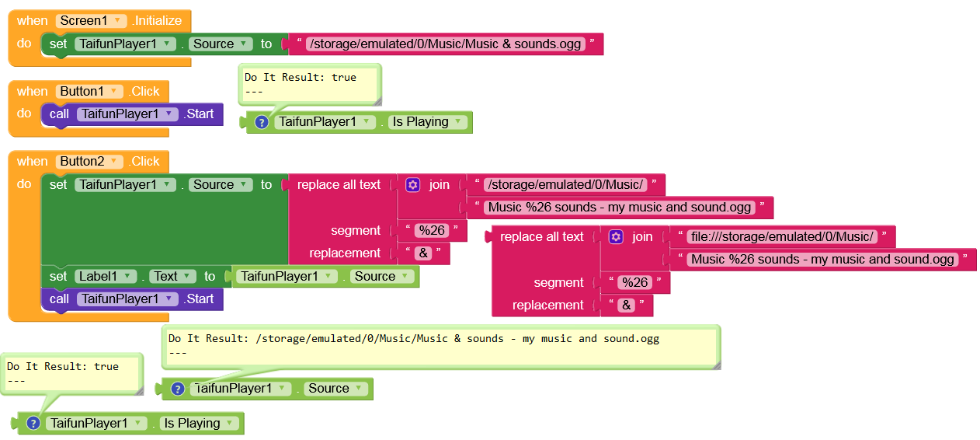Click the question mark icon on bottom Is Playing block
This screenshot has height=440, width=980.
33,423
